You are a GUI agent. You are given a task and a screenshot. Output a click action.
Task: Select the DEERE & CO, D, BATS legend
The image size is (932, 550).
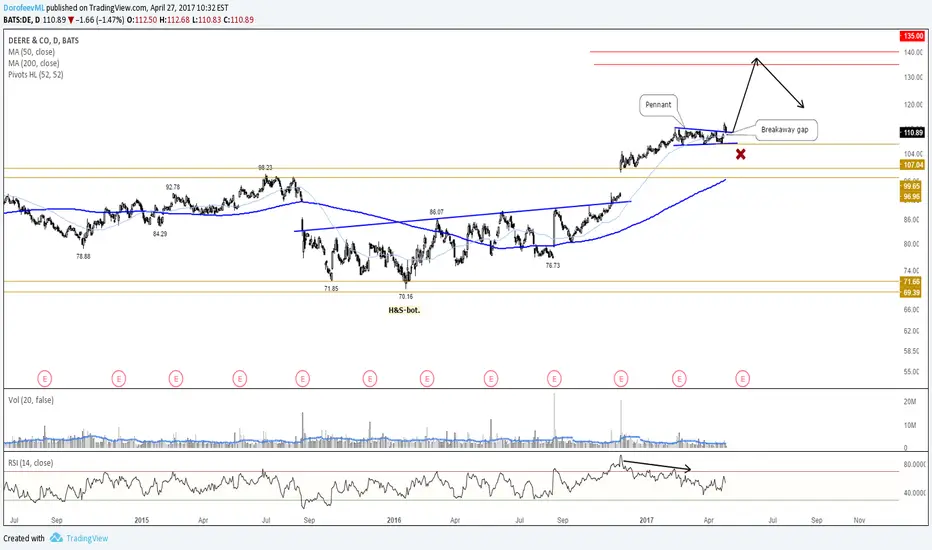(43, 40)
